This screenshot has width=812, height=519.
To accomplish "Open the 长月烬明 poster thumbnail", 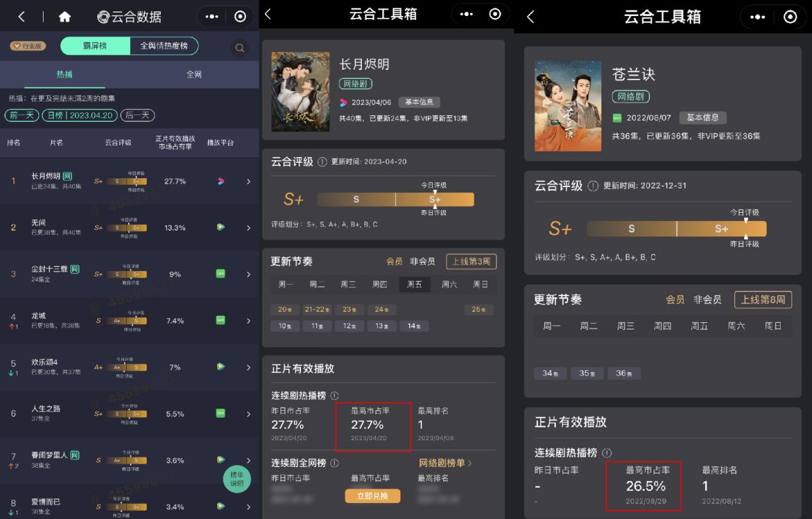I will click(300, 92).
